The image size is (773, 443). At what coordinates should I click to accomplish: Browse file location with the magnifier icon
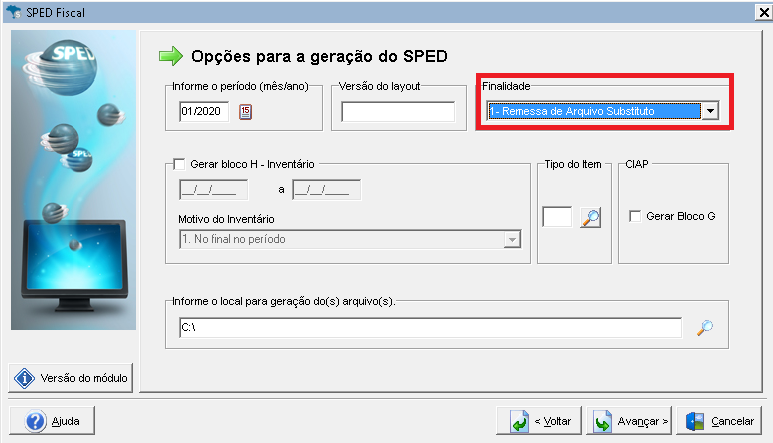point(705,328)
